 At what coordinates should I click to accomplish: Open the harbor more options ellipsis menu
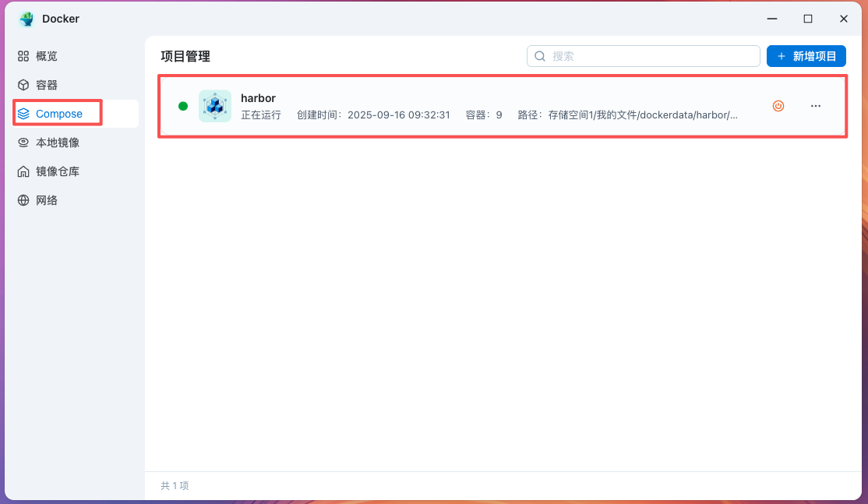(x=815, y=106)
